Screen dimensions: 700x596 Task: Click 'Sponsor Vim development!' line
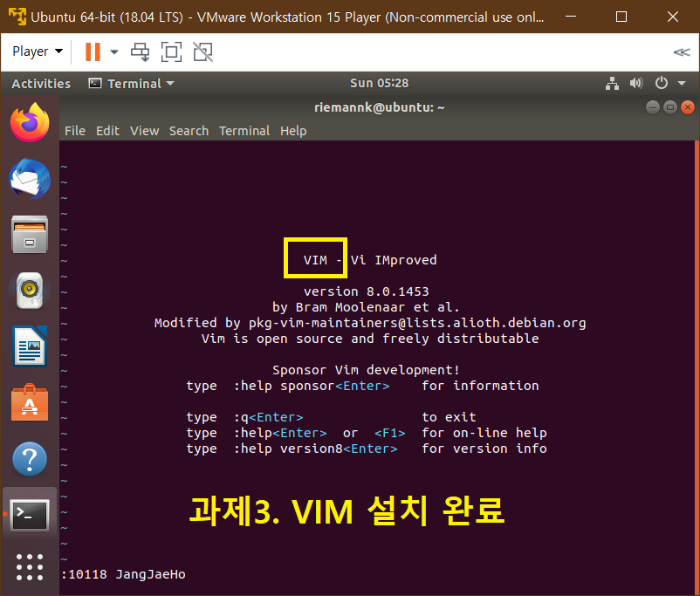(366, 370)
